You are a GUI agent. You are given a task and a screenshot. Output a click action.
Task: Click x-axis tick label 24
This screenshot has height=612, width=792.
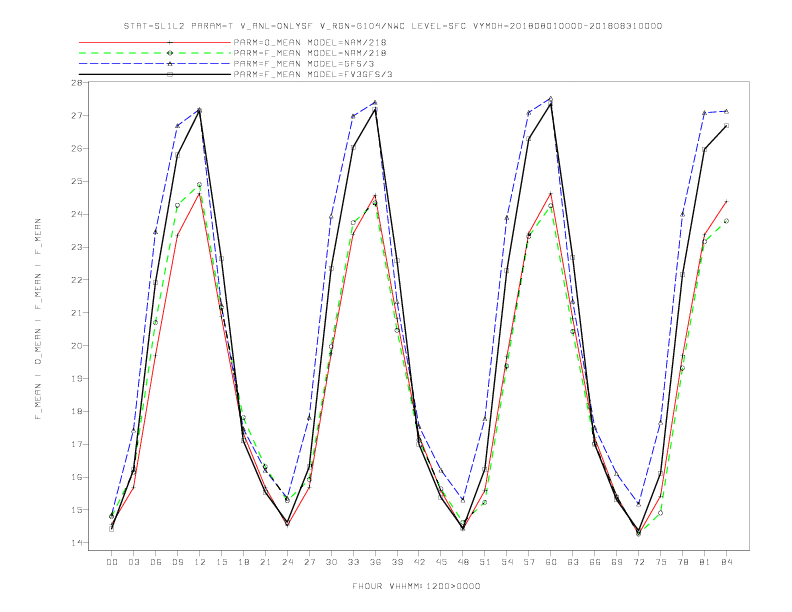pos(287,562)
